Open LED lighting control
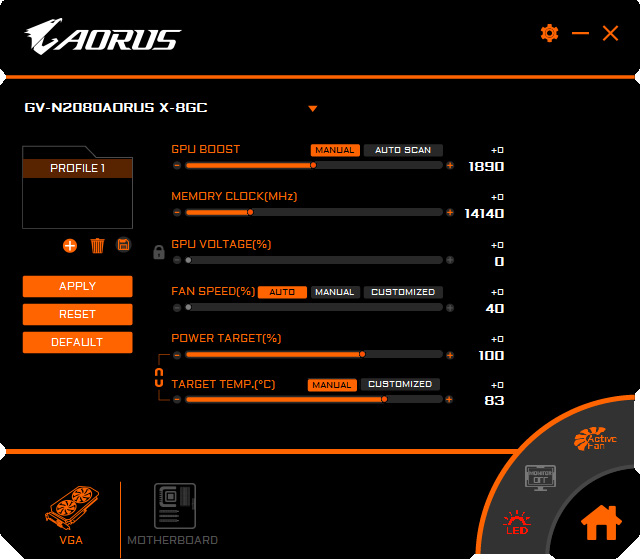This screenshot has width=640, height=559. (517, 522)
